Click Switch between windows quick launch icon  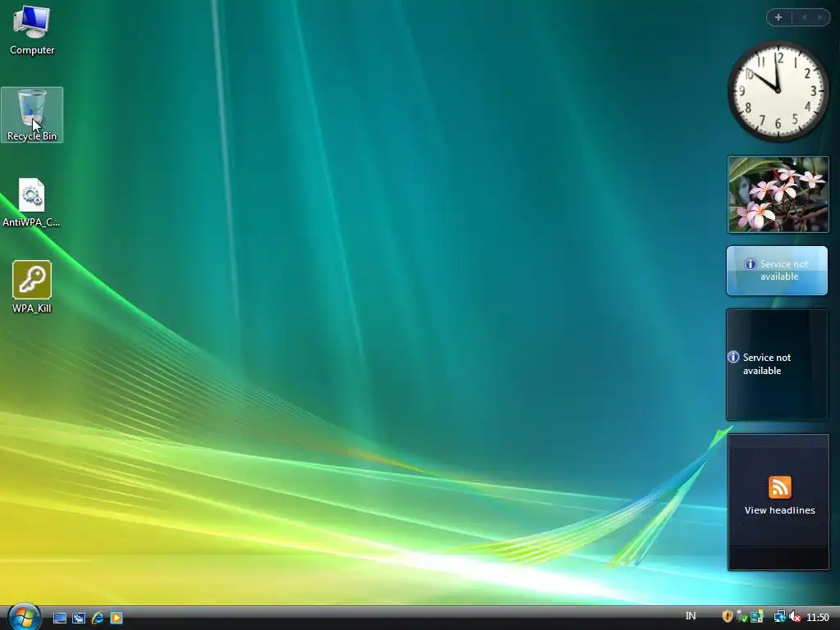[x=79, y=618]
